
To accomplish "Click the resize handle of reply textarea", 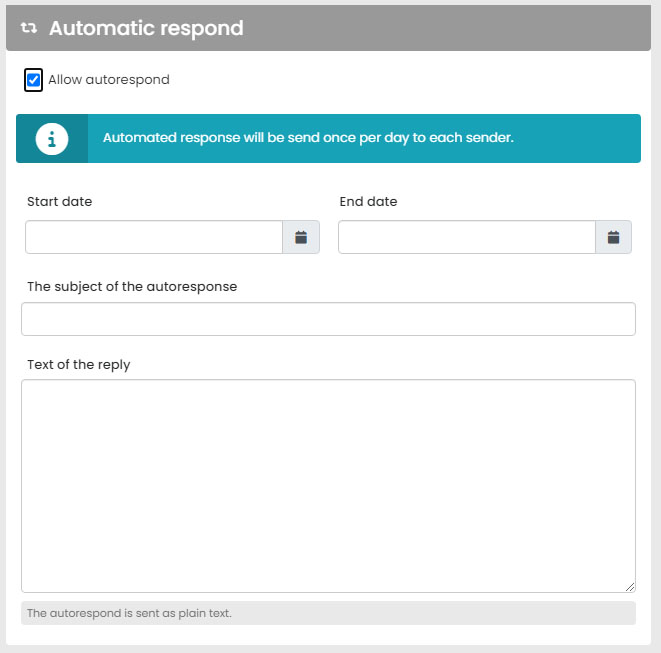I will (630, 587).
